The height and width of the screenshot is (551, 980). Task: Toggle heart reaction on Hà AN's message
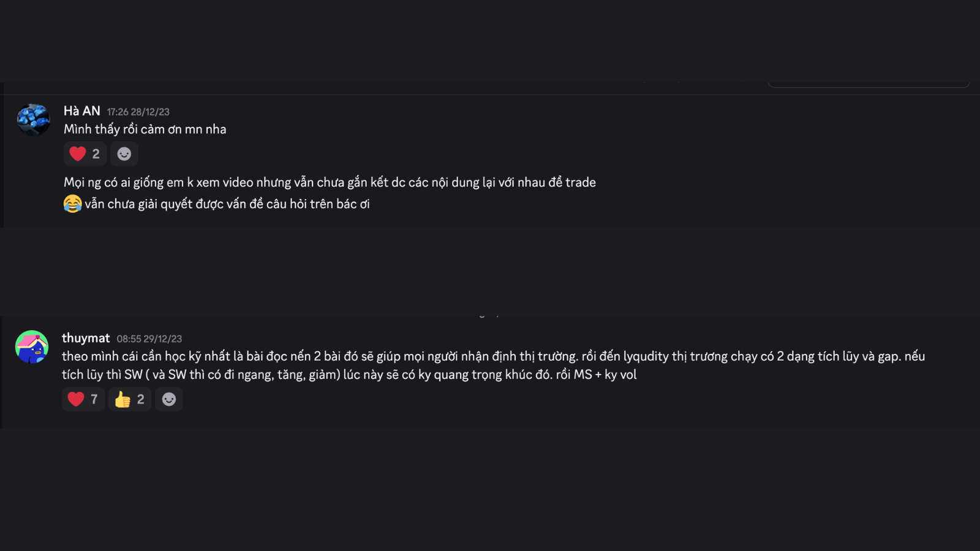pos(85,154)
